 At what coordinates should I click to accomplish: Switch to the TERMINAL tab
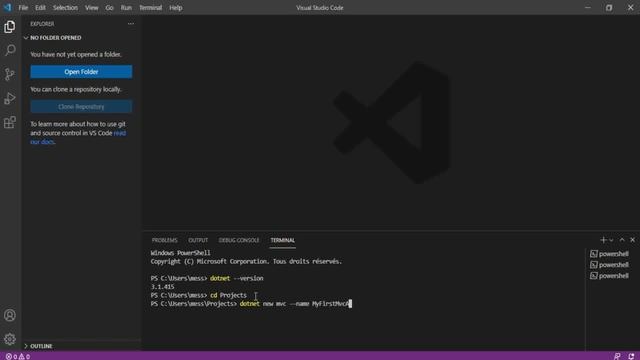click(x=282, y=240)
